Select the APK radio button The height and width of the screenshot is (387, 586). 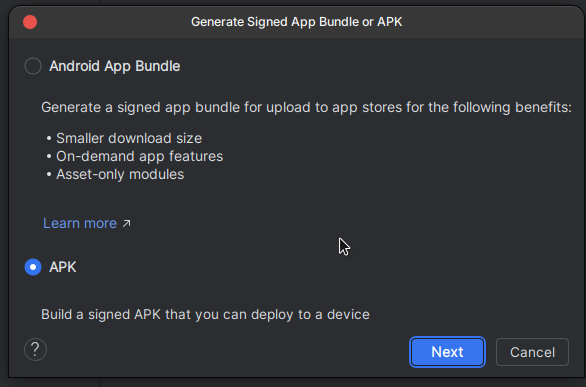coord(33,267)
